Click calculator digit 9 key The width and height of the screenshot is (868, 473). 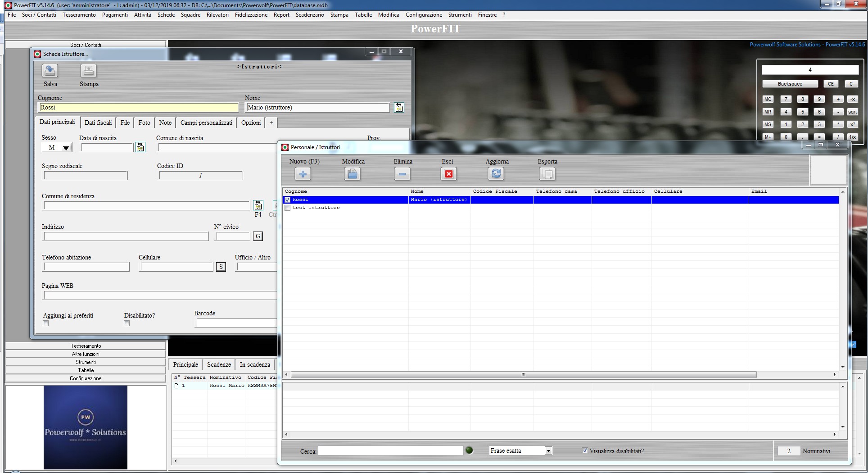(819, 99)
